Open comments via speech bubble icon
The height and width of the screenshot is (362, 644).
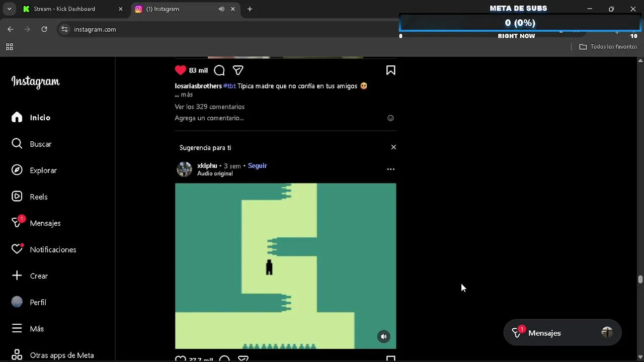pos(219,70)
